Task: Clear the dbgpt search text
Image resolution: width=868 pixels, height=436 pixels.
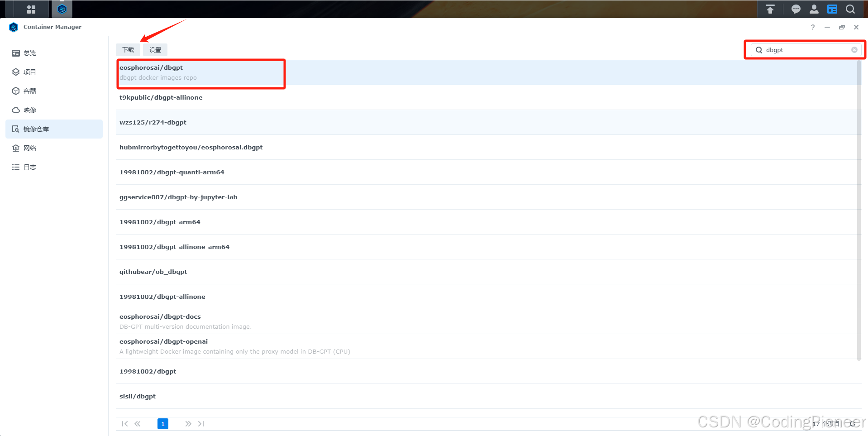Action: coord(854,50)
